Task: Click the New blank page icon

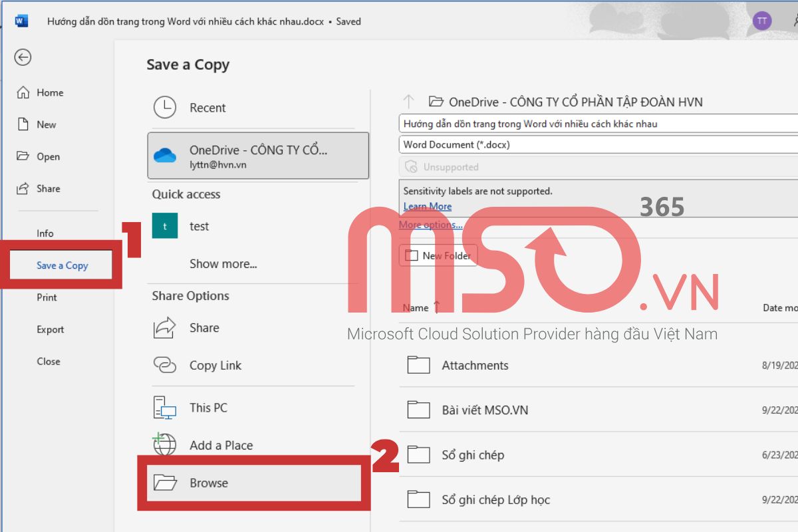Action: [x=23, y=124]
